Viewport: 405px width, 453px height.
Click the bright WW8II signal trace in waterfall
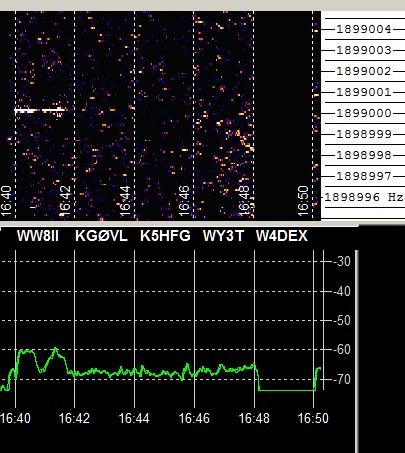pos(40,110)
